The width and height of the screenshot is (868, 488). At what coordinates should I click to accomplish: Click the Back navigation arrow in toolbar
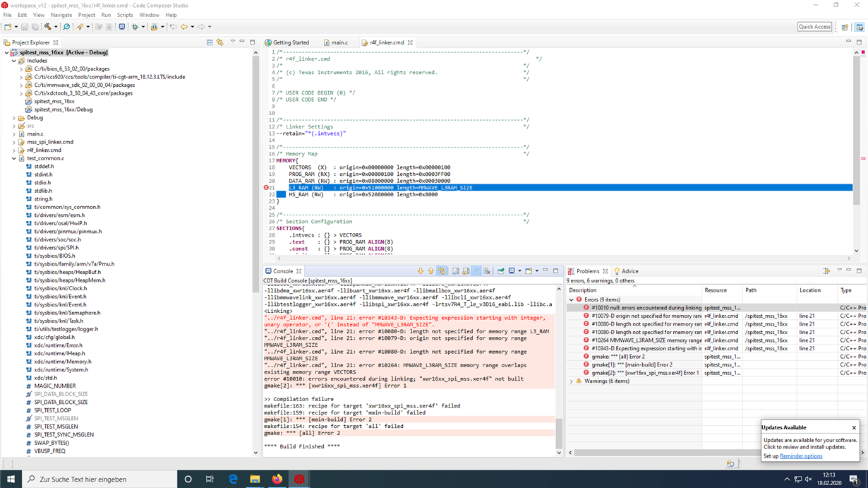[183, 27]
